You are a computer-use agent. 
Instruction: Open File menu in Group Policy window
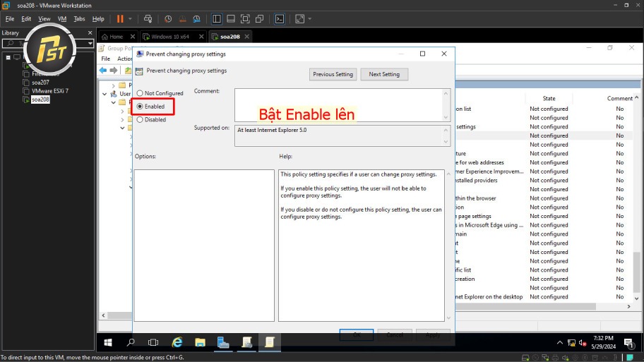(x=105, y=59)
